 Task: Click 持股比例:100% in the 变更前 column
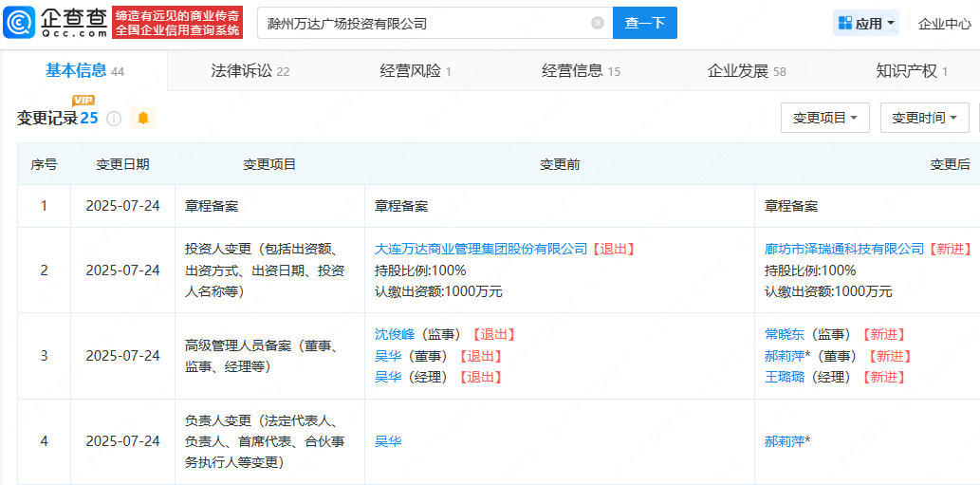pos(420,270)
